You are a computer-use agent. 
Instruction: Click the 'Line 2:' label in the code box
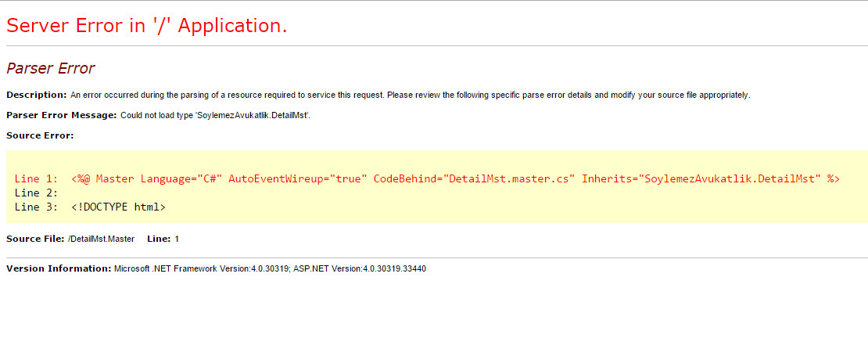(x=36, y=193)
